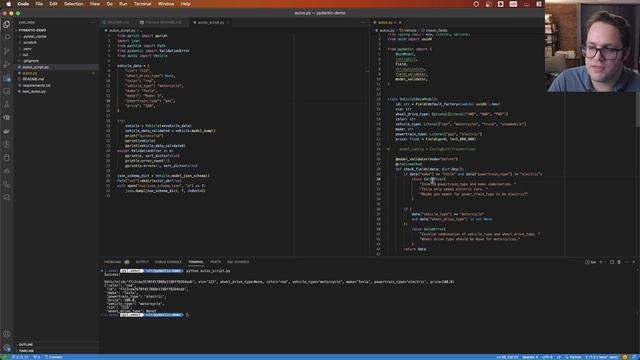Open the Go menu
Screen dimensions: 640x360
point(109,4)
